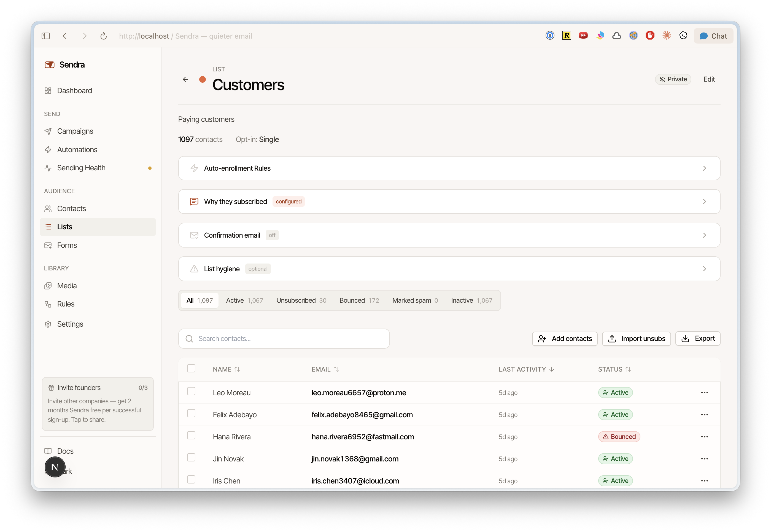The image size is (771, 532).
Task: Select the checkbox for Jin Novak
Action: pos(191,457)
